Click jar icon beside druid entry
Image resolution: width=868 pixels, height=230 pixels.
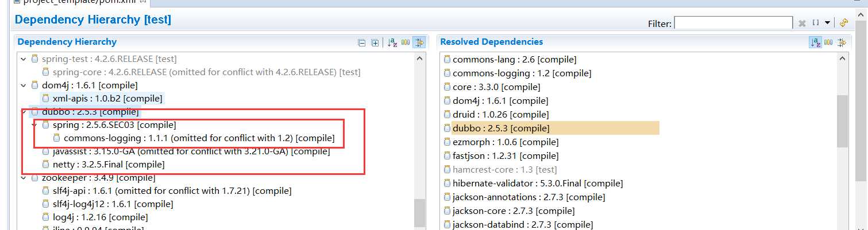447,115
